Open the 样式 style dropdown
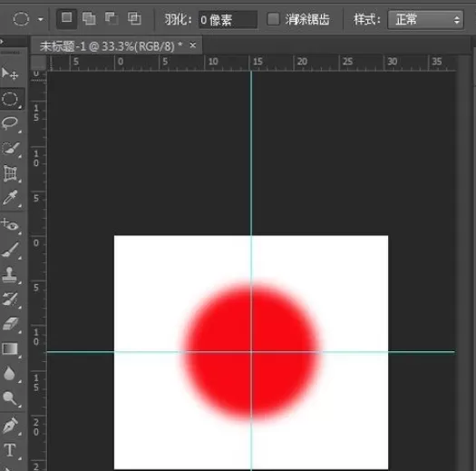Viewport: 476px width, 471px height. (x=425, y=20)
